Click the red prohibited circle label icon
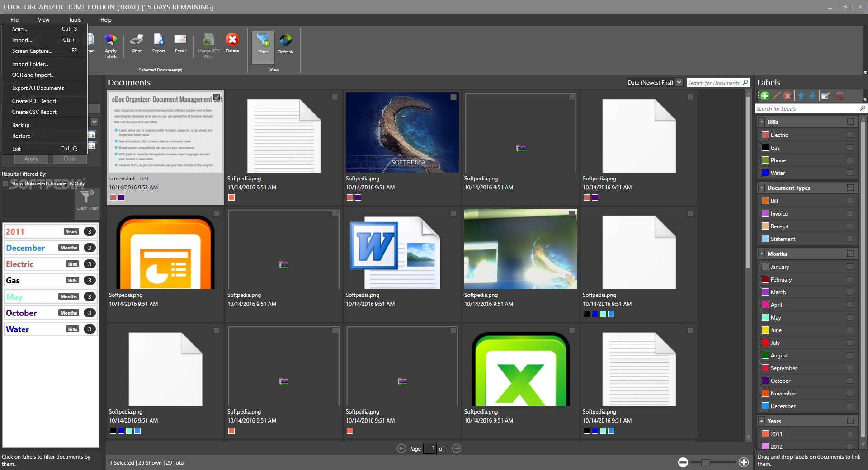The width and height of the screenshot is (868, 470). point(840,96)
